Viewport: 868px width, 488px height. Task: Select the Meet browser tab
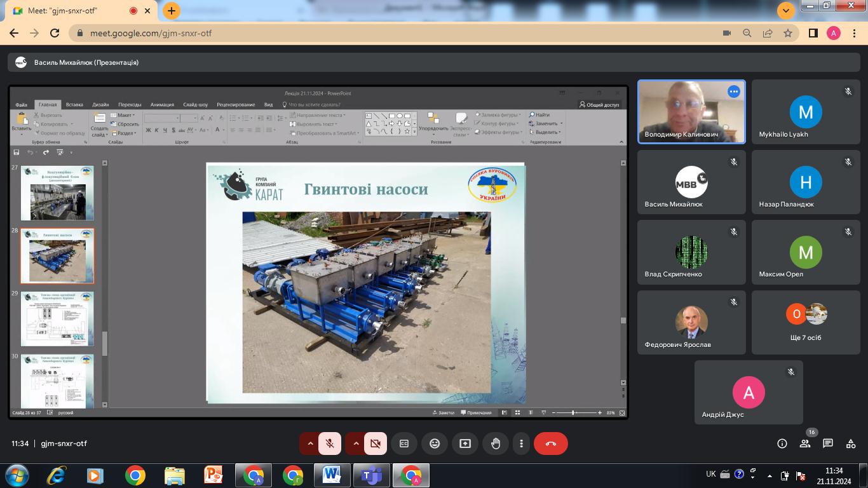(x=76, y=11)
